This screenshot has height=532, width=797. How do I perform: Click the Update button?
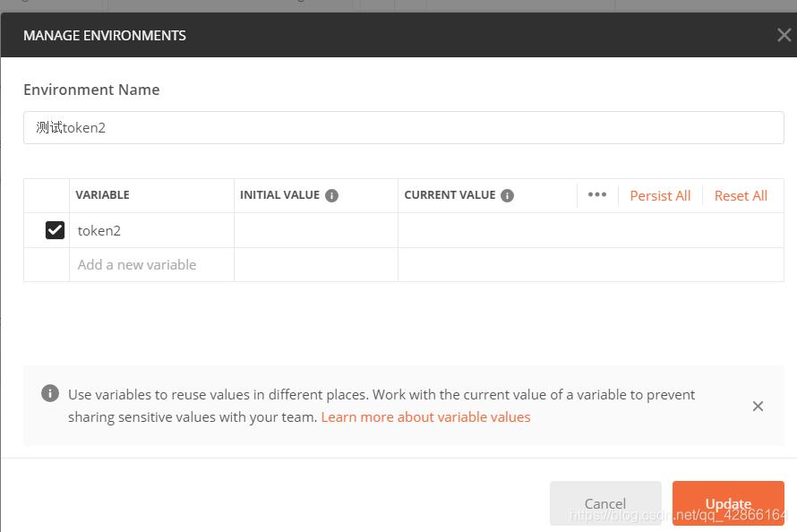(728, 503)
